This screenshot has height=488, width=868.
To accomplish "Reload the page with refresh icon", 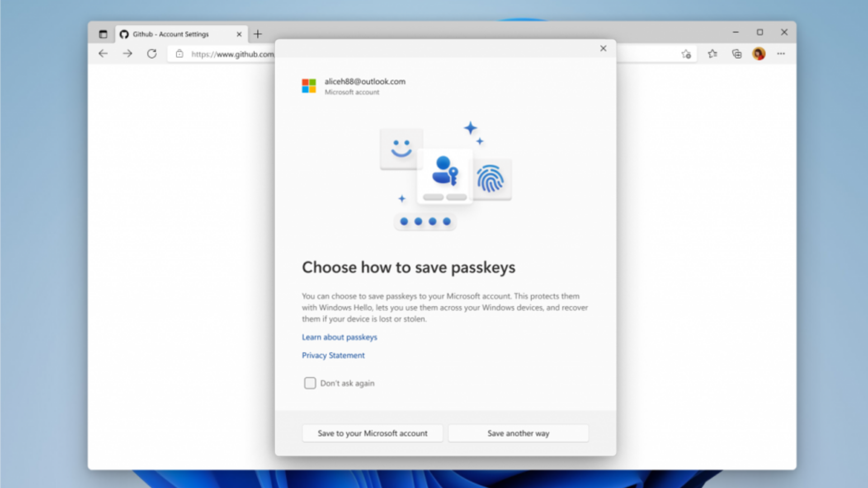I will (x=152, y=54).
